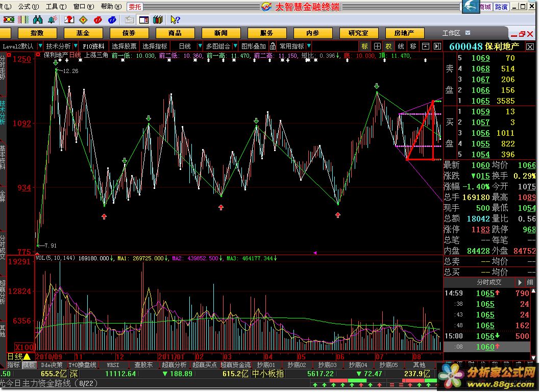Click the 债券 yellow button

[129, 33]
